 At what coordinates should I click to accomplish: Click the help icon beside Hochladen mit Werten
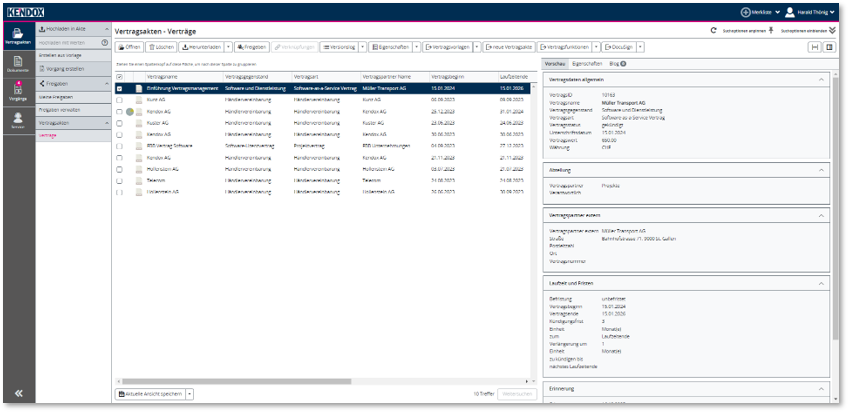click(105, 43)
